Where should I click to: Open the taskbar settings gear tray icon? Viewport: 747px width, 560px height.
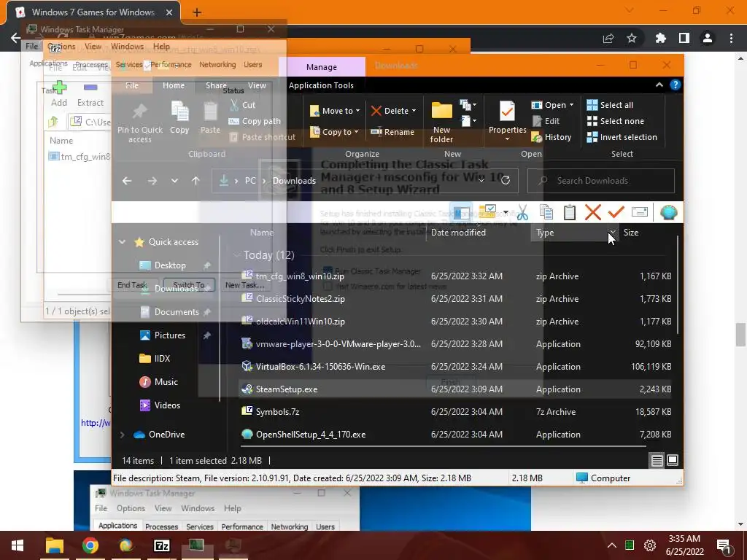(650, 545)
